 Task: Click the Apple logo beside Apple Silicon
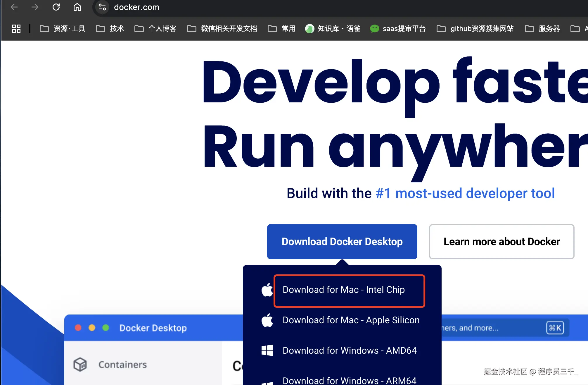pyautogui.click(x=267, y=320)
